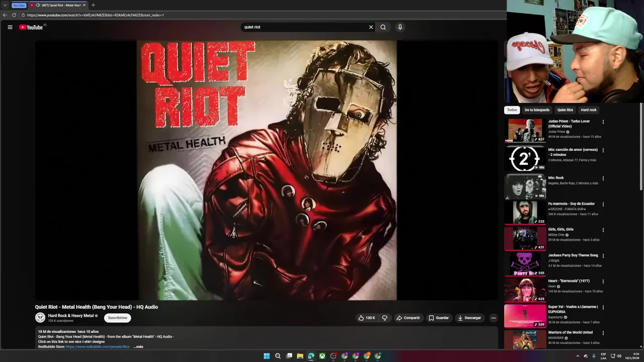Open tab search dropdown chevron
The image size is (644, 362).
[5, 5]
